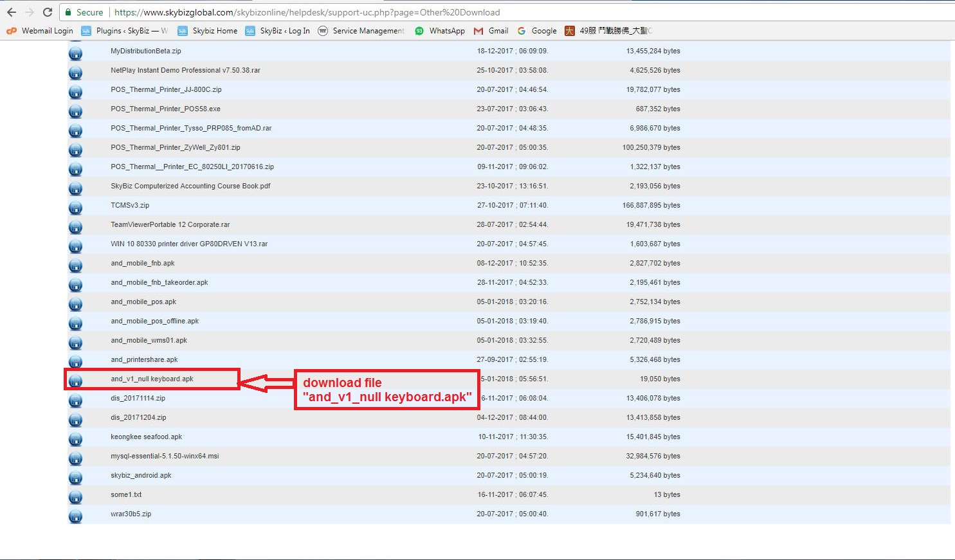This screenshot has width=955, height=560.
Task: Click download icon beside skybiz_android.apk
Action: click(x=75, y=477)
